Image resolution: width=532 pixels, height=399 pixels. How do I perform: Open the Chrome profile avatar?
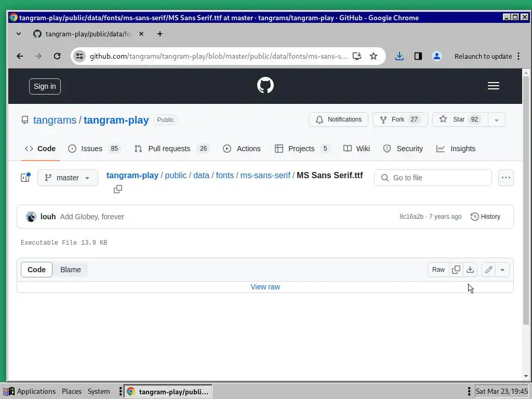[x=436, y=56]
